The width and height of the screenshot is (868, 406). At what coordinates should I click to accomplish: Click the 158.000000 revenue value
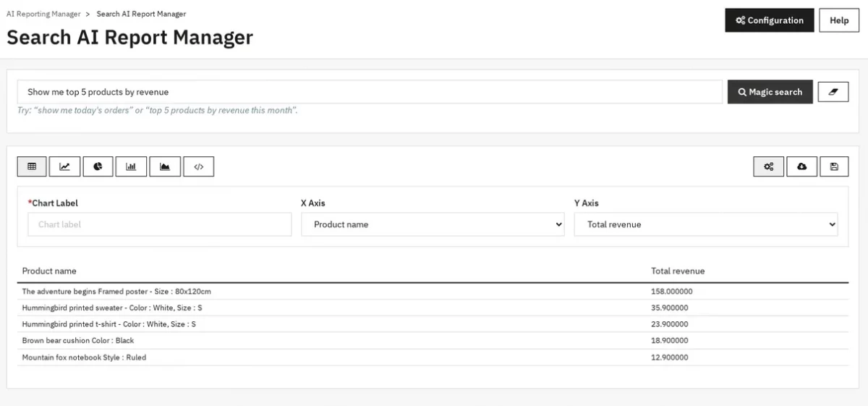[x=672, y=292]
